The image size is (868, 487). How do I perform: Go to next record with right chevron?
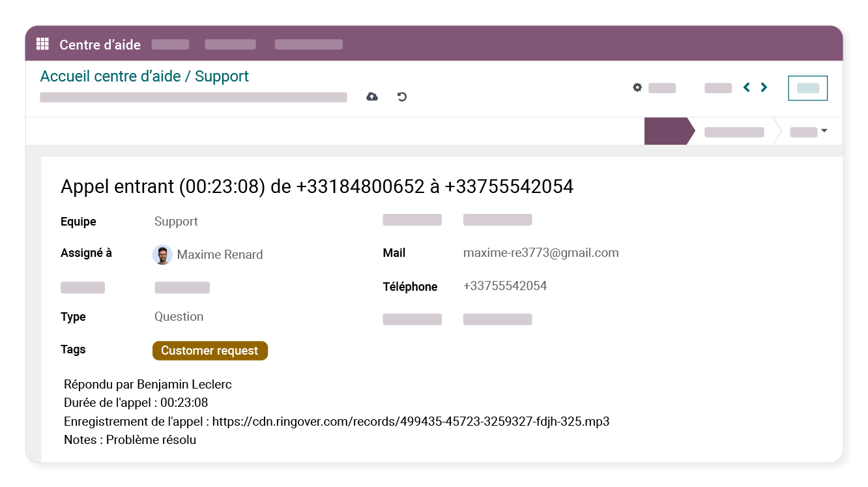coord(764,87)
